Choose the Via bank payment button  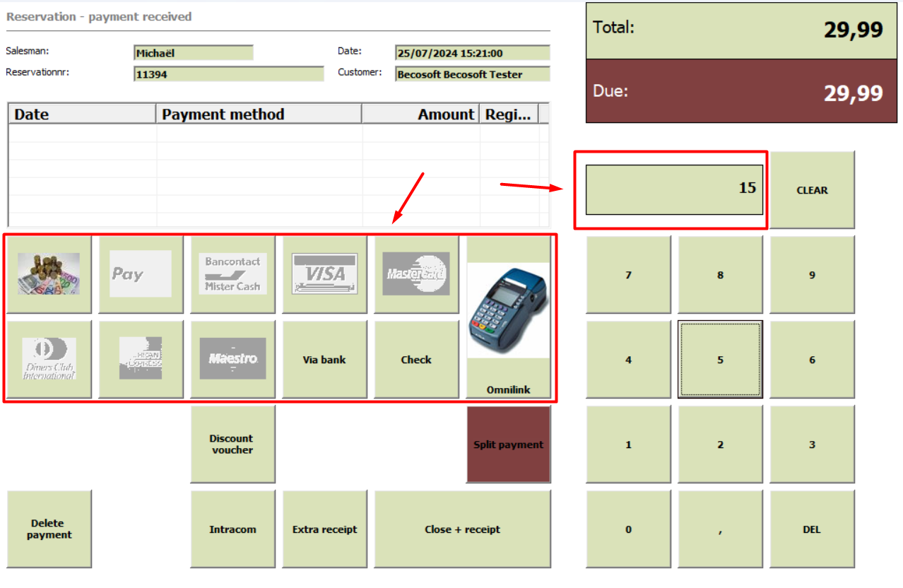click(325, 359)
